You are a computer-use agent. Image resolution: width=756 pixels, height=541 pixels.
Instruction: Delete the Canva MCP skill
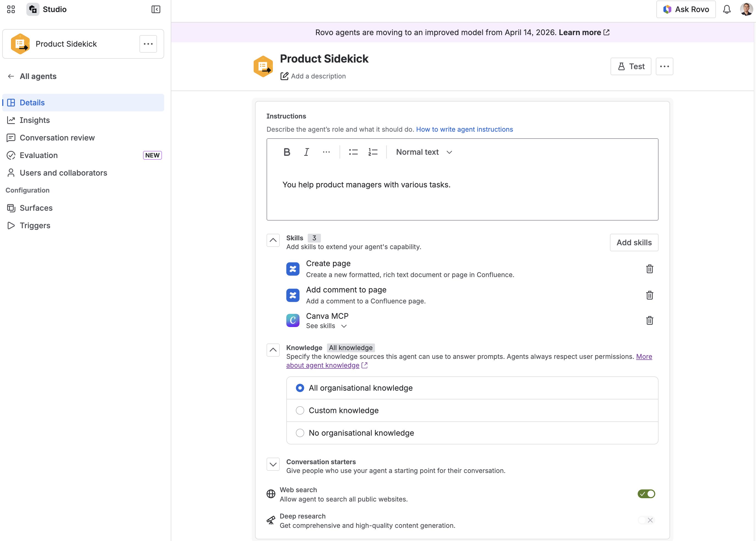(x=649, y=320)
